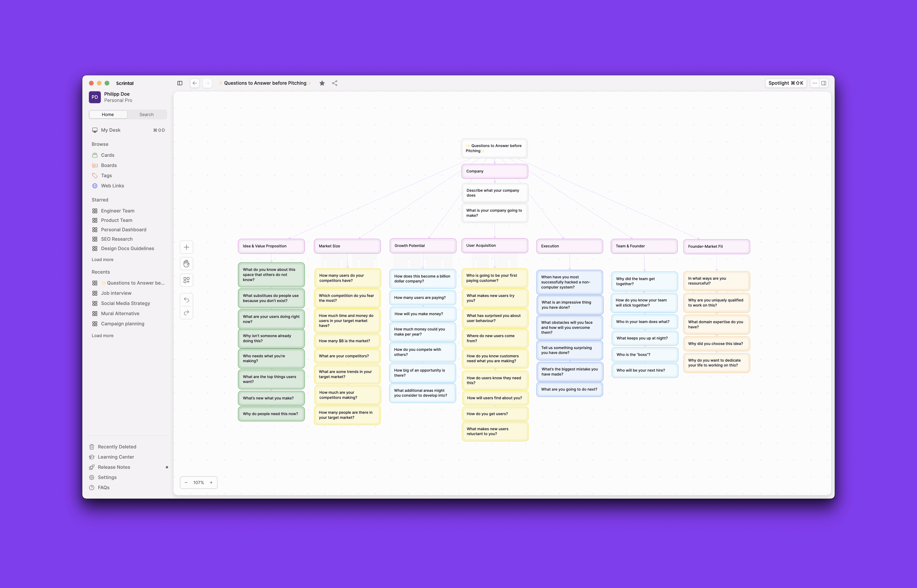Expand Load more under Starred
Viewport: 917px width, 588px height.
tap(102, 260)
